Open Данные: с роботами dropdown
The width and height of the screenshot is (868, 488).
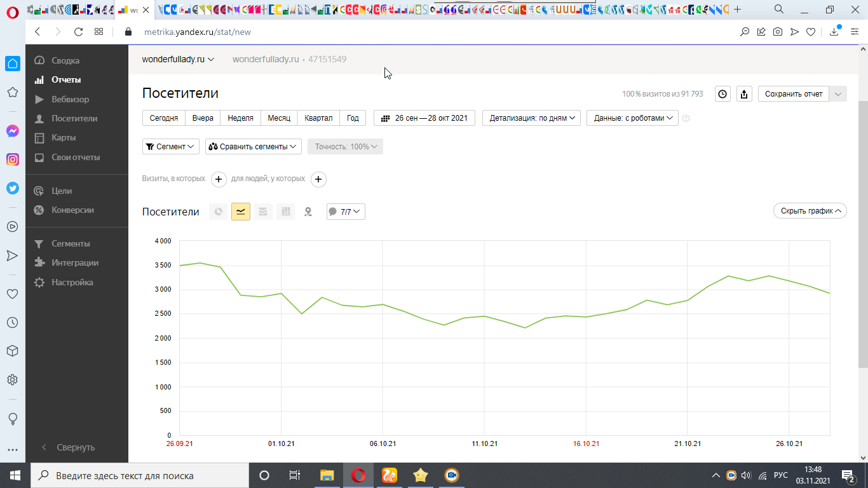click(632, 118)
